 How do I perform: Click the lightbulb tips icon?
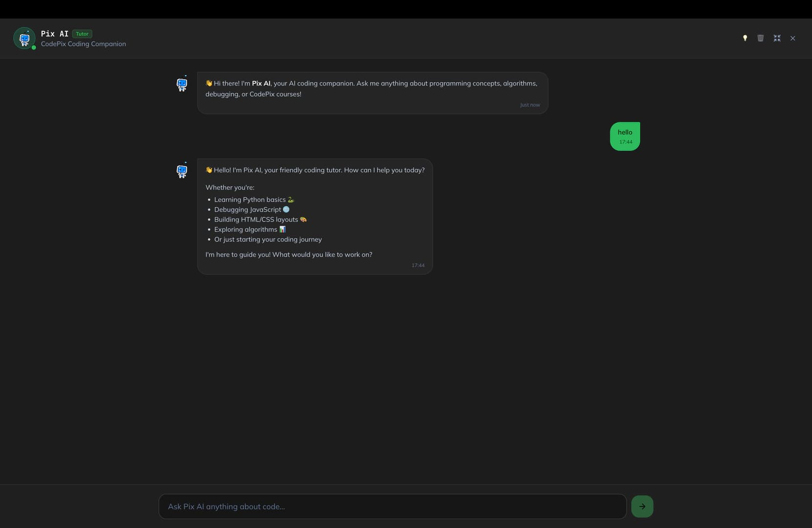745,38
